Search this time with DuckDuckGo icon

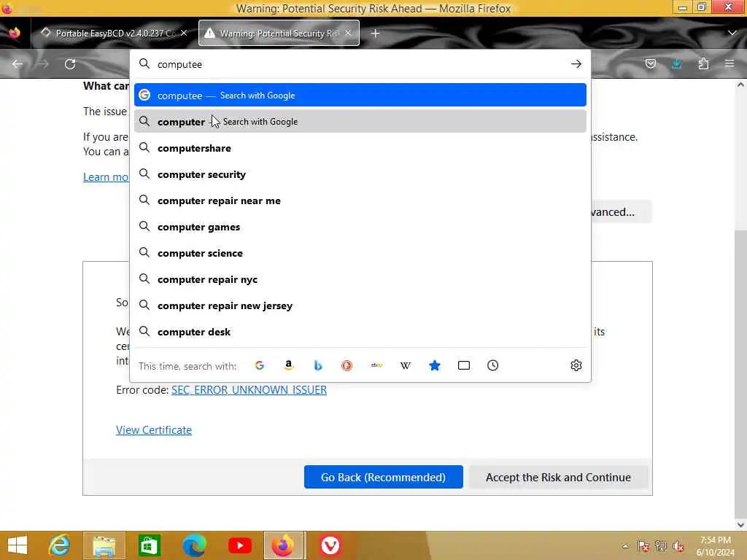pyautogui.click(x=347, y=366)
